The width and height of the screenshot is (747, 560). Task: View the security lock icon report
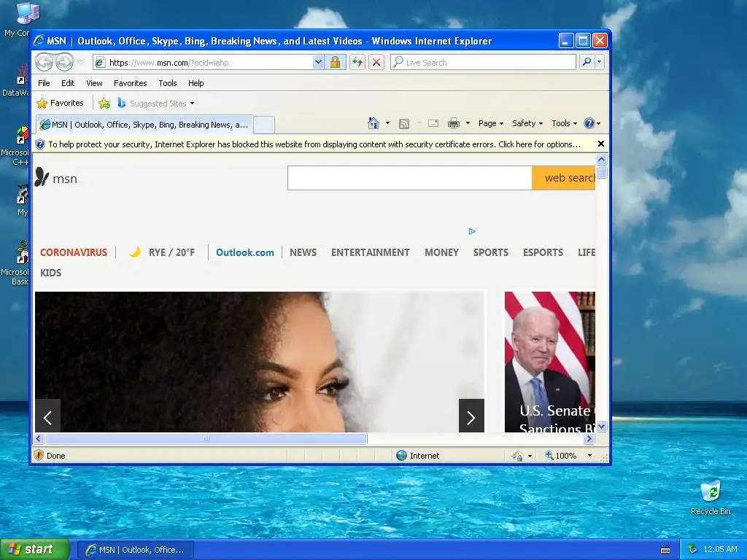point(335,63)
